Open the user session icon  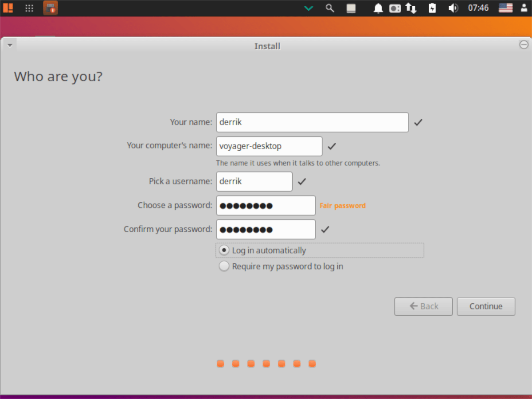pyautogui.click(x=523, y=8)
